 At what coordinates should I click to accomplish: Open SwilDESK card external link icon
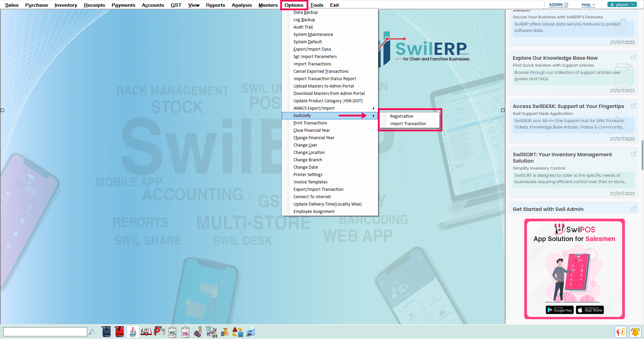(634, 106)
